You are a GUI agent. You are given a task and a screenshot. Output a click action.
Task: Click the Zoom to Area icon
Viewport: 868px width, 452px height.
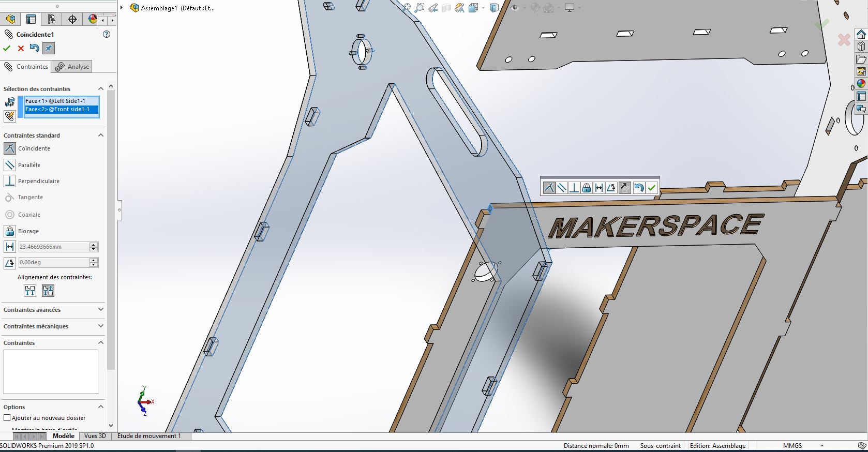click(420, 8)
